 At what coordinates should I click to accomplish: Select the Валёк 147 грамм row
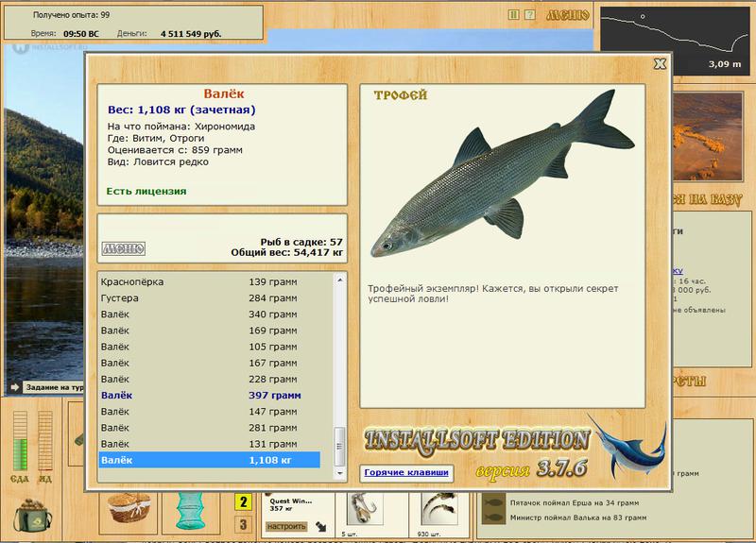click(x=209, y=412)
